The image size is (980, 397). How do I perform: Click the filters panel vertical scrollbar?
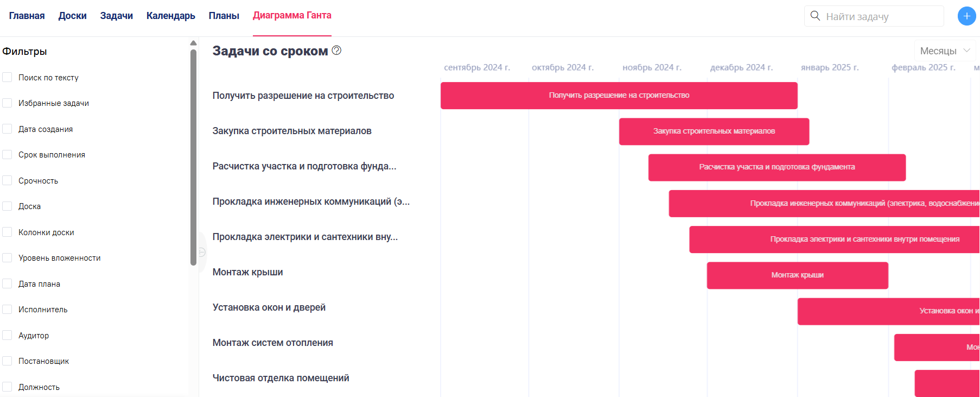pyautogui.click(x=193, y=157)
